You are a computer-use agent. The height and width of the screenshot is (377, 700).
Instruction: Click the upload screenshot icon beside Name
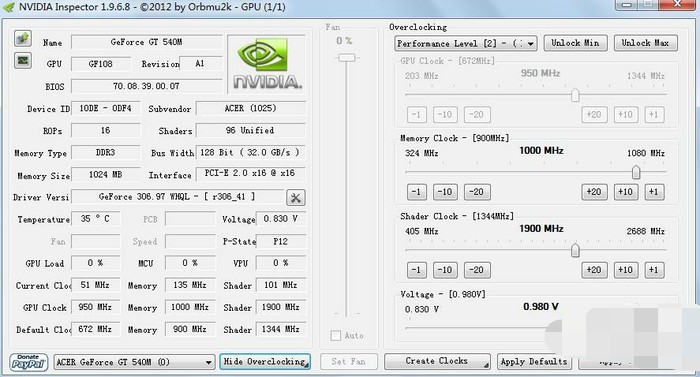(x=23, y=39)
